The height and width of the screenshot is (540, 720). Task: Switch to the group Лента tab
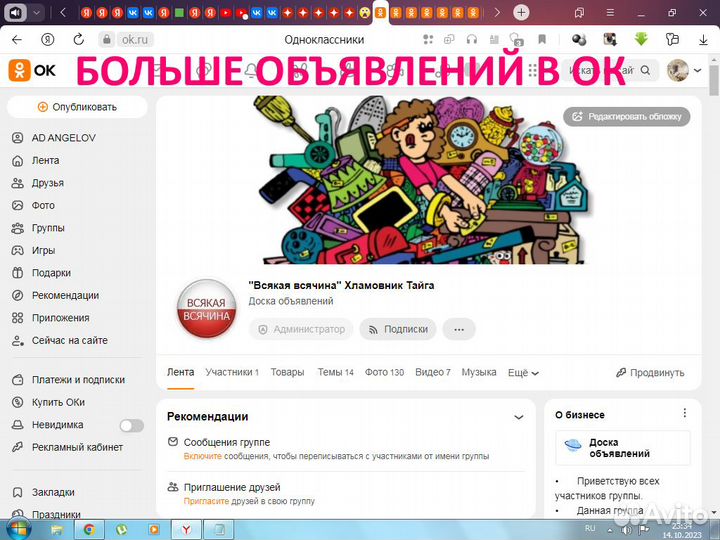click(180, 372)
